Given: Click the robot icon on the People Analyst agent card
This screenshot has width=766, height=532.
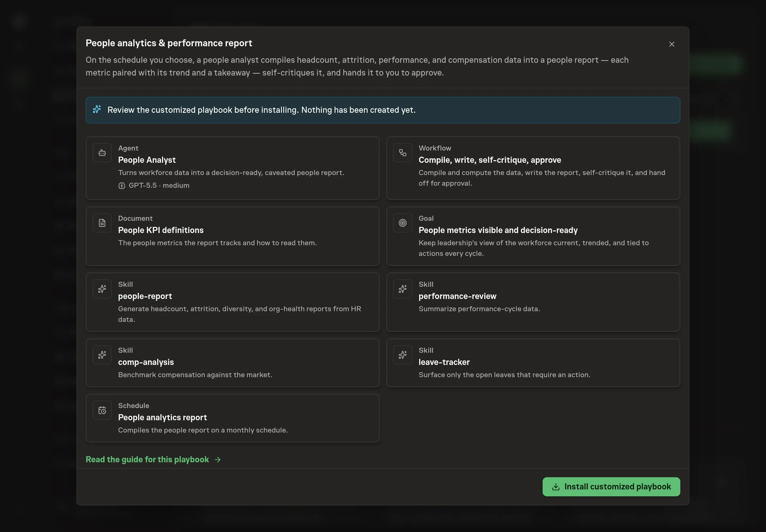Looking at the screenshot, I should tap(102, 153).
